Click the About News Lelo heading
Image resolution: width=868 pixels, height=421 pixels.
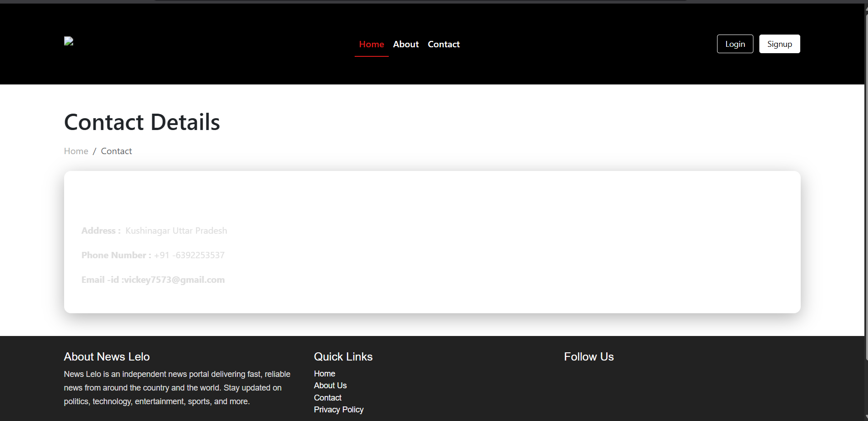(106, 357)
